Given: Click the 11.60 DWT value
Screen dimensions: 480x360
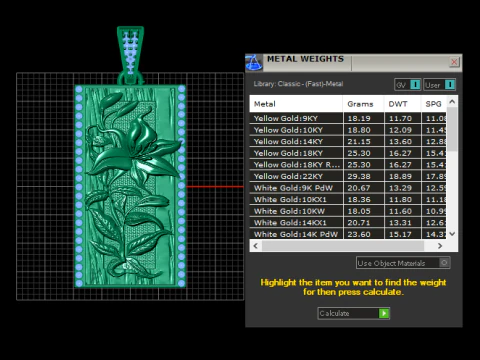Looking at the screenshot, I should [400, 211].
